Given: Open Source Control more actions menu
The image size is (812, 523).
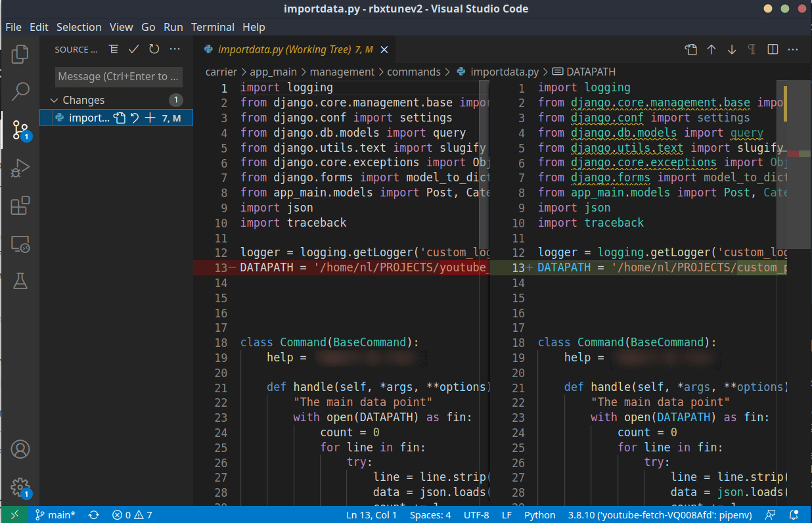Looking at the screenshot, I should coord(174,49).
